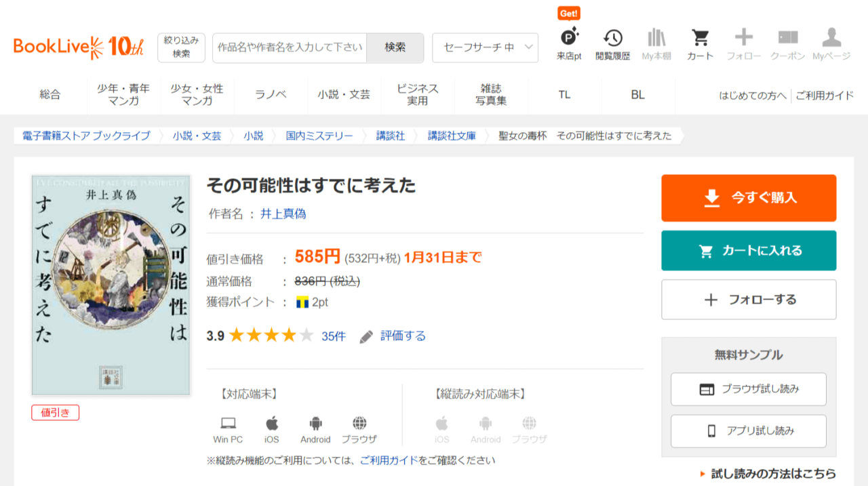
Task: Click author link 井上真偽
Action: point(283,214)
